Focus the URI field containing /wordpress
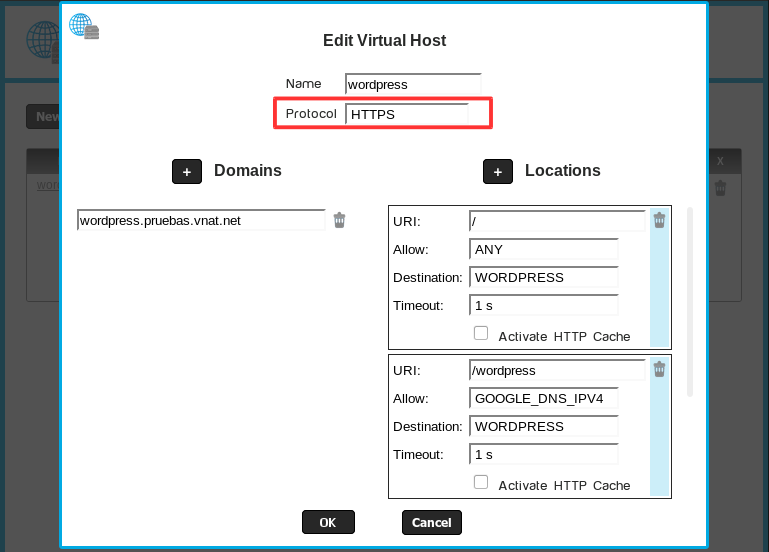This screenshot has width=769, height=552. [557, 371]
